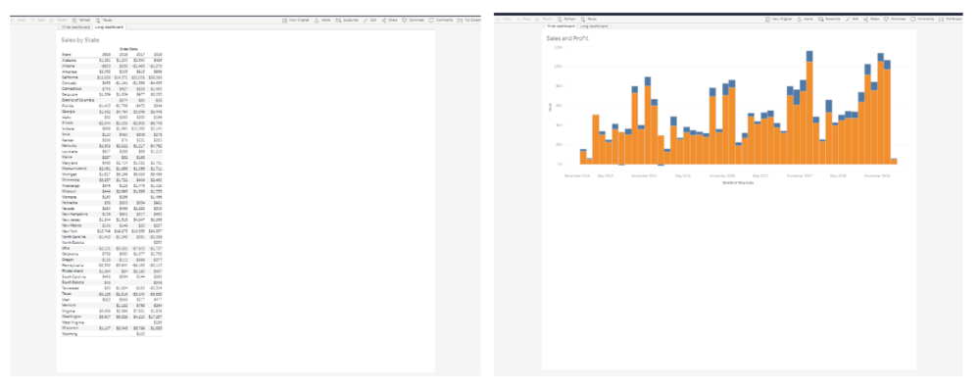The height and width of the screenshot is (392, 980).
Task: Open Comments in the left window
Action: point(441,20)
